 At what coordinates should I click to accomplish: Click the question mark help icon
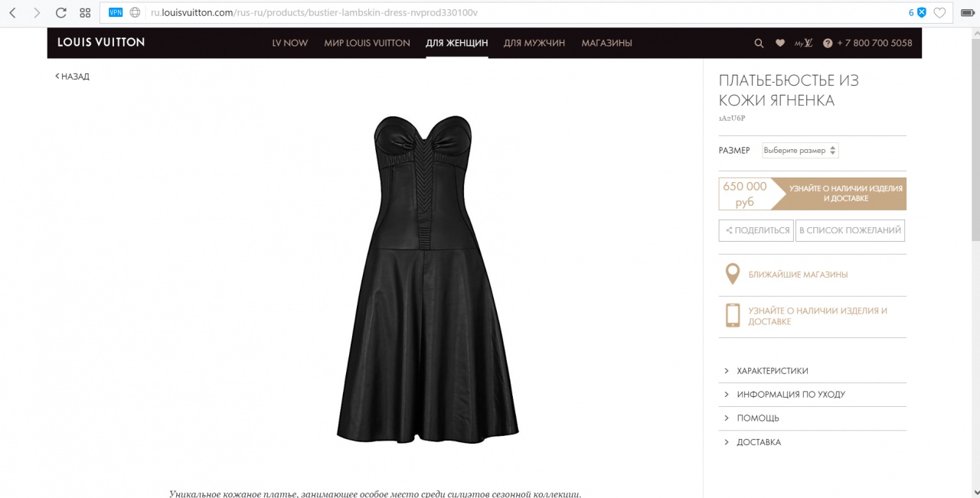click(828, 44)
